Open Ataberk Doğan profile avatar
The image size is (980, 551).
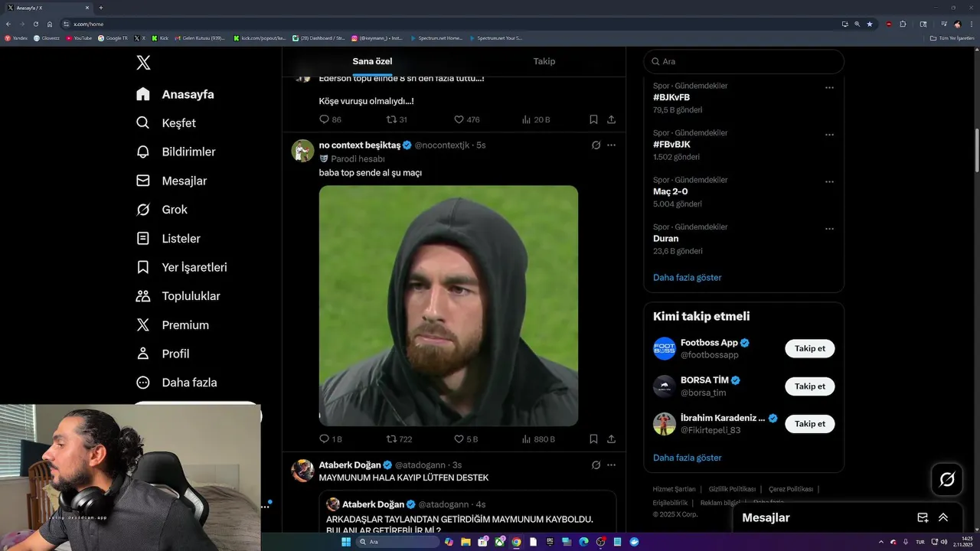click(x=302, y=471)
